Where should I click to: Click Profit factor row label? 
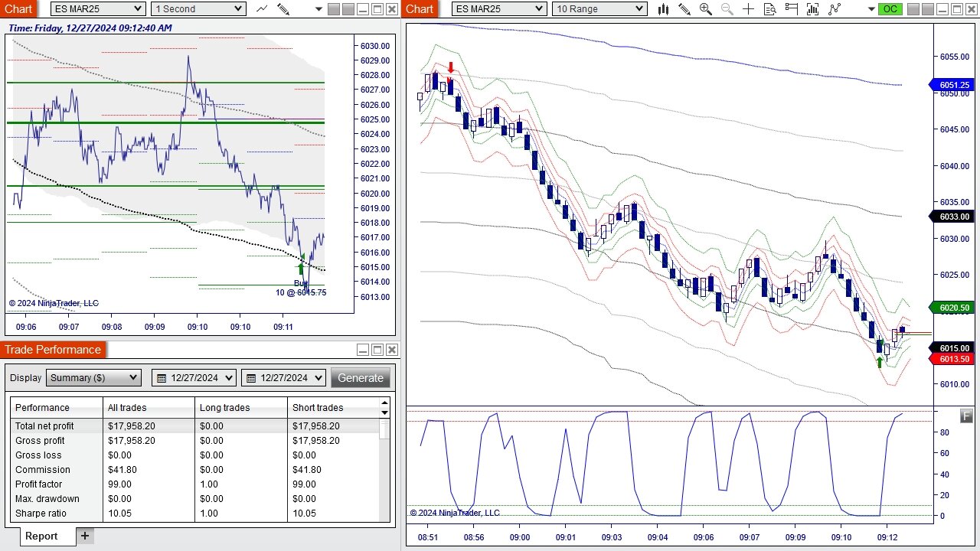point(38,484)
